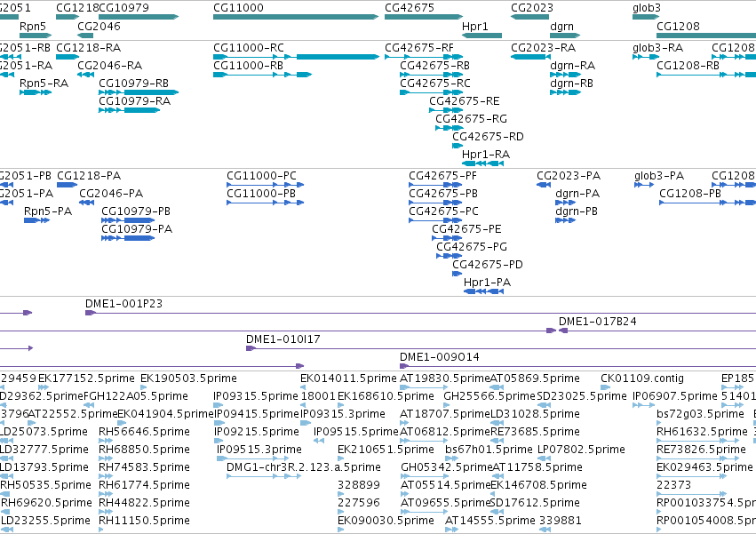Screen dimensions: 756x534
Task: Select the CG2023-RA transcript
Action: (530, 57)
